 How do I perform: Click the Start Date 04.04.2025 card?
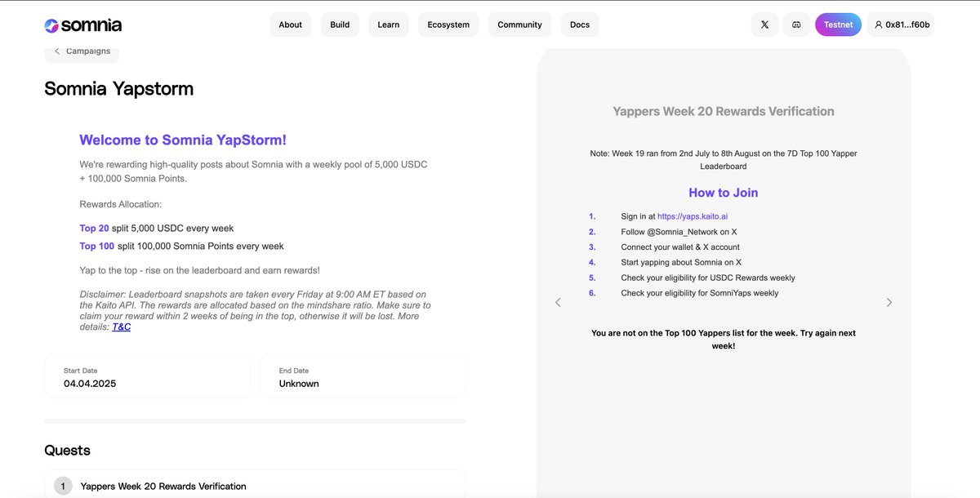[x=147, y=376]
